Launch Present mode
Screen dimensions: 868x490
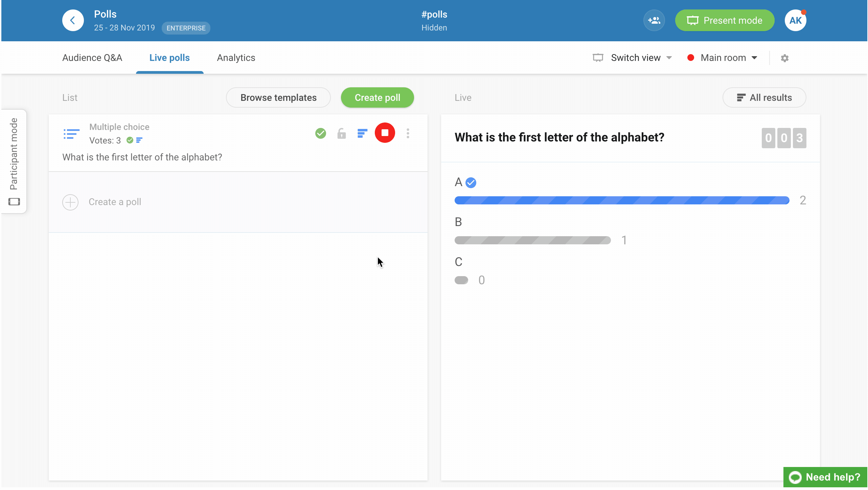pyautogui.click(x=725, y=20)
